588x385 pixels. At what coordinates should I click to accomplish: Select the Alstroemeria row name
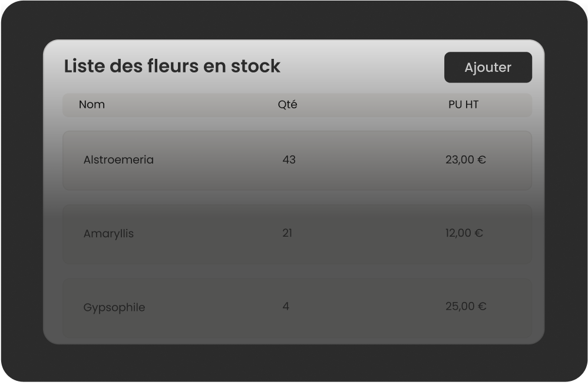click(x=118, y=160)
